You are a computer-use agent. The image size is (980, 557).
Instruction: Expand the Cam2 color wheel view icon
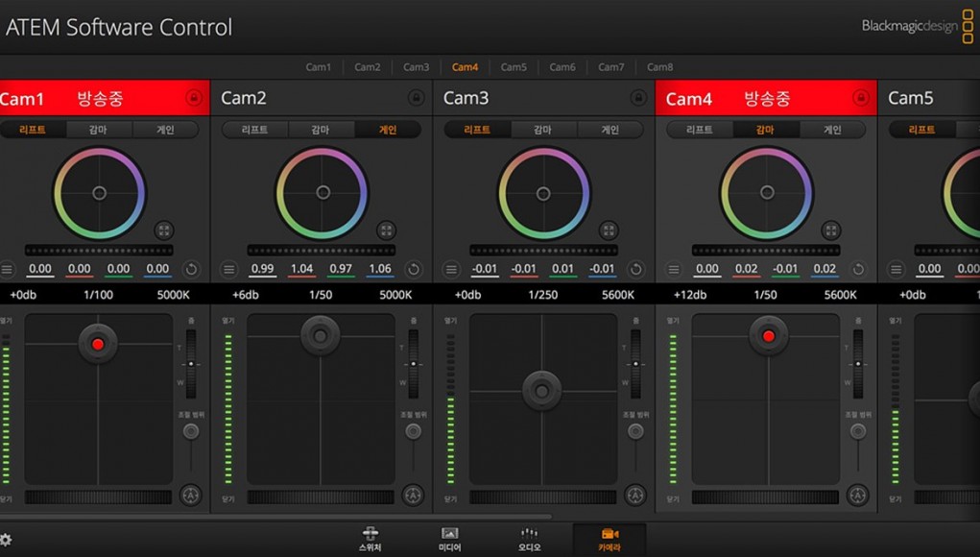pyautogui.click(x=386, y=230)
